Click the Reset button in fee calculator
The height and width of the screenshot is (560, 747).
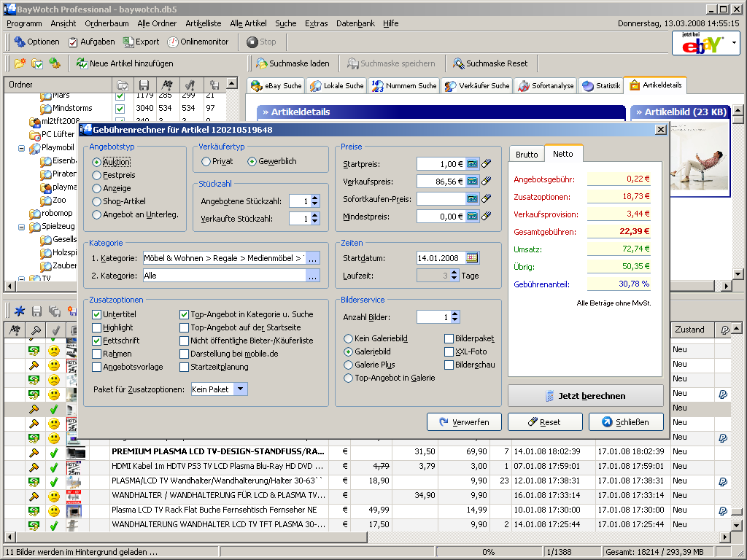pyautogui.click(x=545, y=422)
